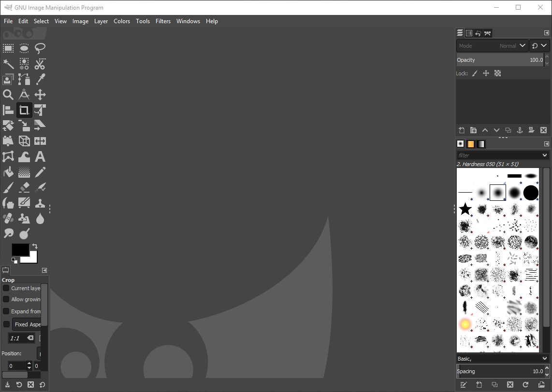Choose the Airbrush tool
The image size is (552, 392).
click(x=40, y=188)
